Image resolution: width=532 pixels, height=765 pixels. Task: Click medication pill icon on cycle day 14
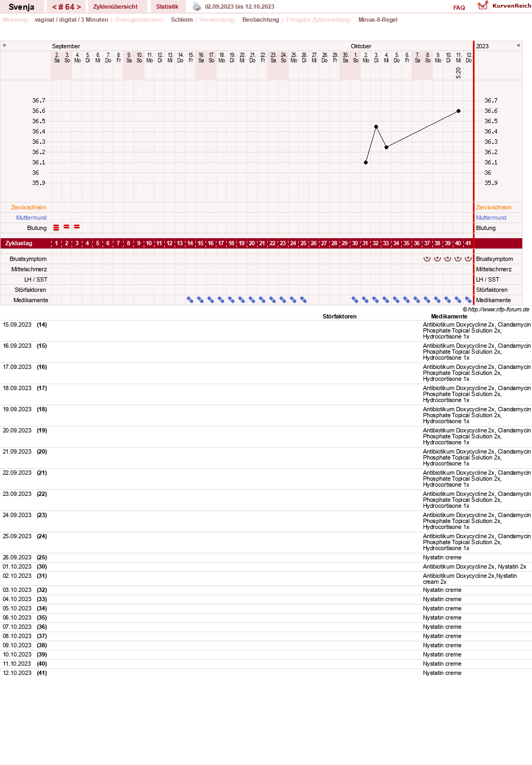(190, 299)
